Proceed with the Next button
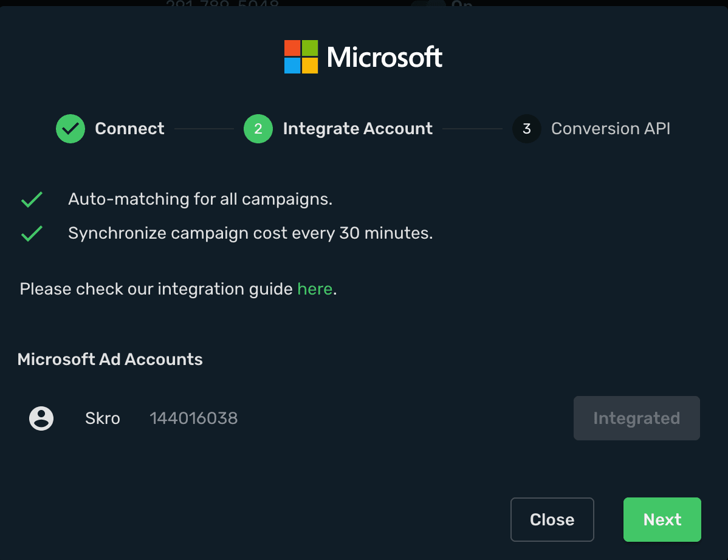The width and height of the screenshot is (728, 560). tap(662, 520)
